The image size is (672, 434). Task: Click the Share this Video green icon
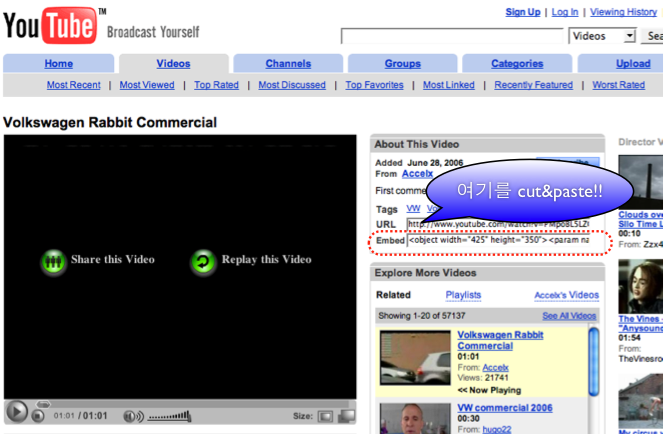click(53, 261)
